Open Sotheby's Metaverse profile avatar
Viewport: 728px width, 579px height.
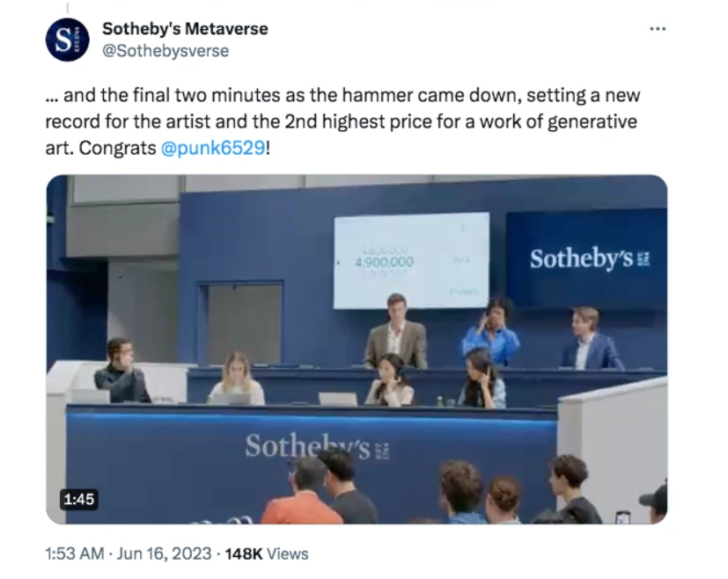pyautogui.click(x=67, y=40)
